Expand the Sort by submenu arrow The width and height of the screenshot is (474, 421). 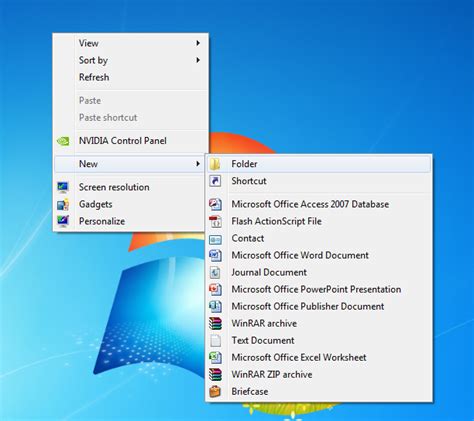(x=198, y=60)
